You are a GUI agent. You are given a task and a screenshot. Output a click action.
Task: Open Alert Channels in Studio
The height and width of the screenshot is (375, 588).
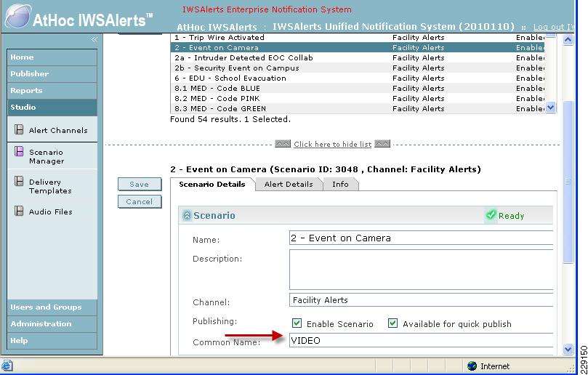(58, 130)
